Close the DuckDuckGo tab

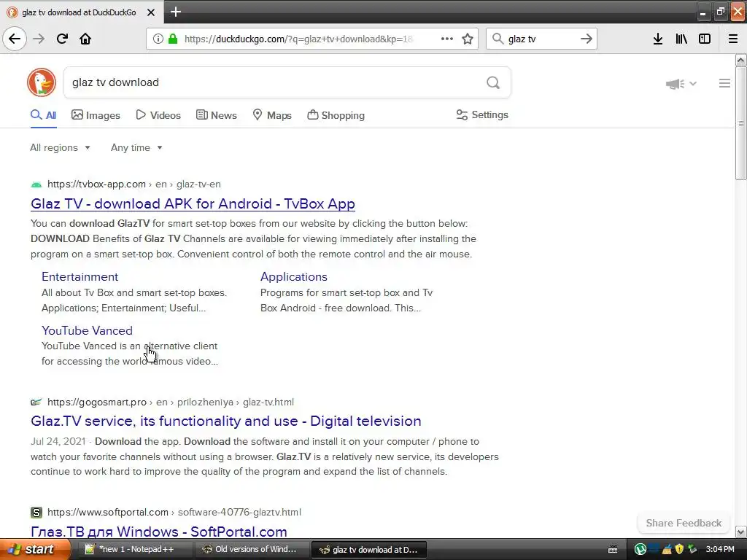150,12
